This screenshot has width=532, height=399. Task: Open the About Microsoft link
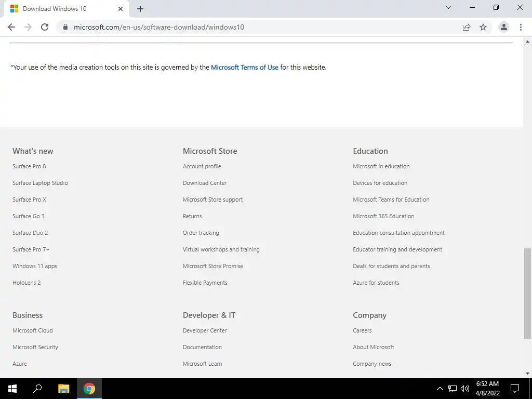click(373, 347)
